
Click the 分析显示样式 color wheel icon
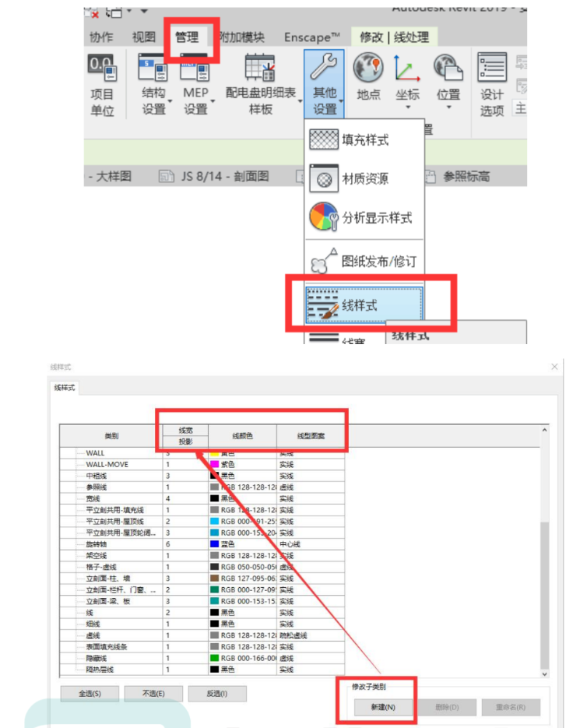[x=324, y=216]
